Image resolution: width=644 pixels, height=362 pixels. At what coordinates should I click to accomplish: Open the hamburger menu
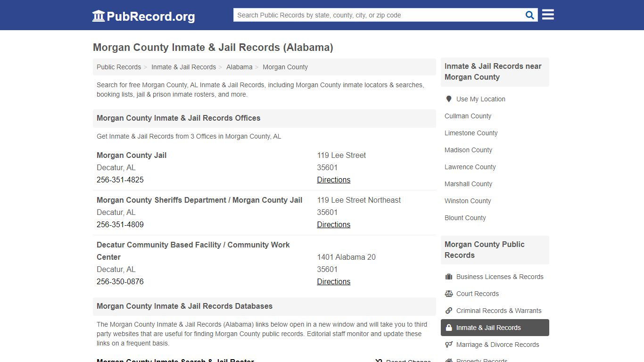548,15
